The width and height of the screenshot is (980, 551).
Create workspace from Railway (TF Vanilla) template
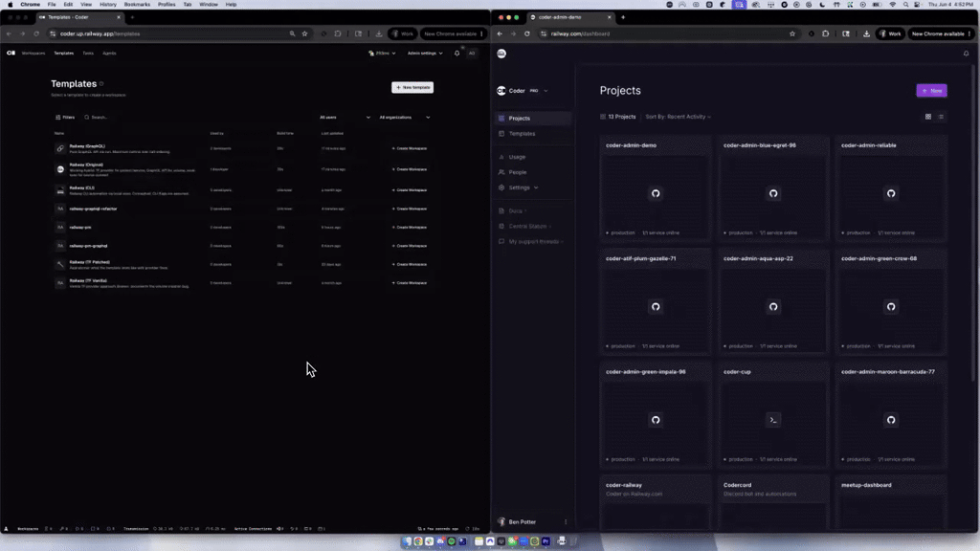pyautogui.click(x=410, y=283)
